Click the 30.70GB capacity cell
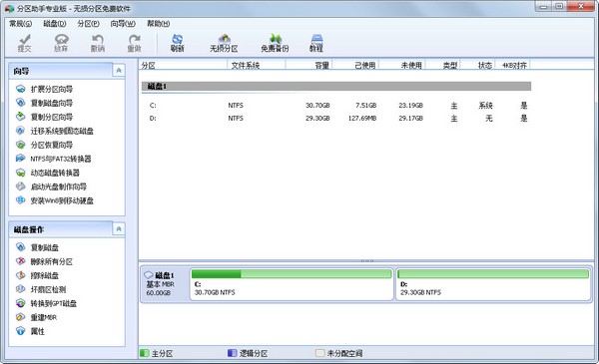The image size is (599, 364). (x=317, y=106)
